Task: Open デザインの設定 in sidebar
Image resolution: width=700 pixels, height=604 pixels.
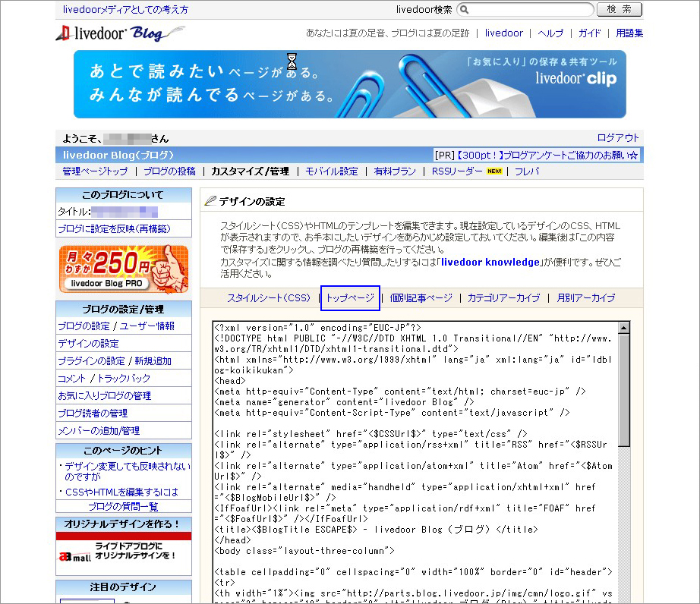Action: (88, 344)
